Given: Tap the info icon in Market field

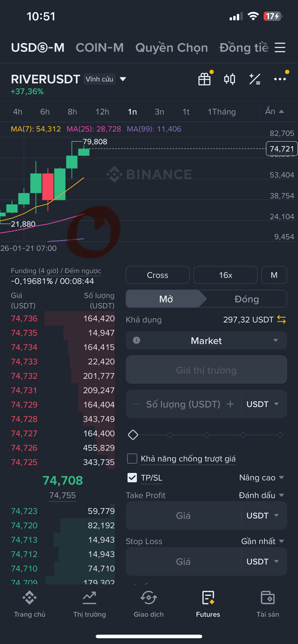Looking at the screenshot, I should click(x=136, y=340).
